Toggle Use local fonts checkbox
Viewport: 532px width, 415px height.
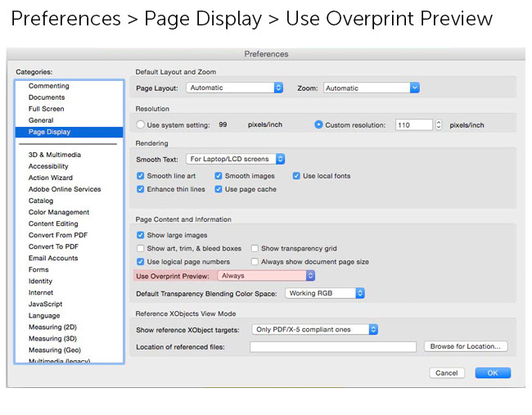[x=296, y=176]
